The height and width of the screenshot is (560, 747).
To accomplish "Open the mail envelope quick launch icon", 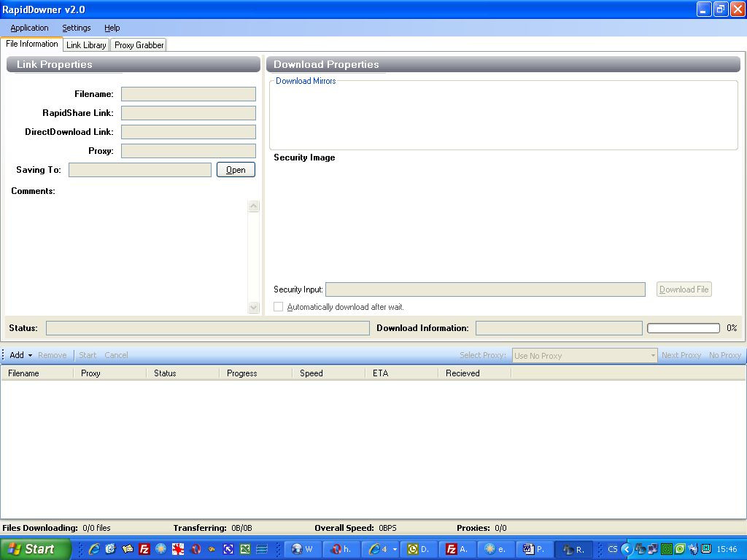I will pyautogui.click(x=127, y=549).
